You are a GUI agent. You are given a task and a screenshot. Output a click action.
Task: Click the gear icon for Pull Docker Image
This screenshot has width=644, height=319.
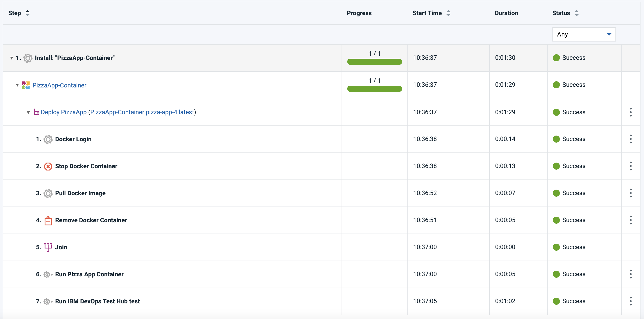point(48,193)
